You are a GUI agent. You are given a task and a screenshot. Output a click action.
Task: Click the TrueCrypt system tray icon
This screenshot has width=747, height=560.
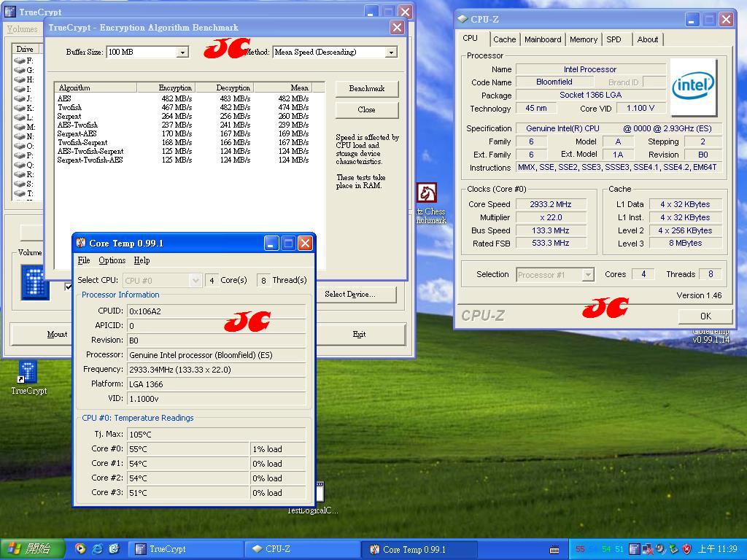click(634, 549)
